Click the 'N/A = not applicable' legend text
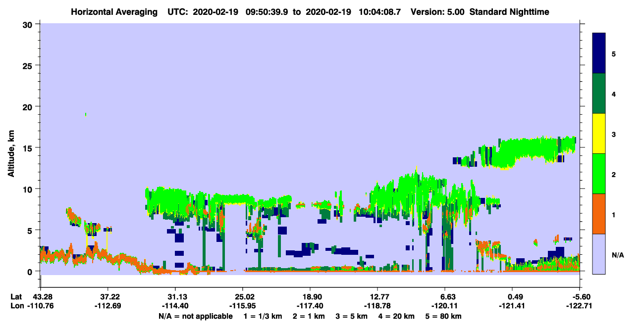Image resolution: width=644 pixels, height=330 pixels. [x=195, y=316]
